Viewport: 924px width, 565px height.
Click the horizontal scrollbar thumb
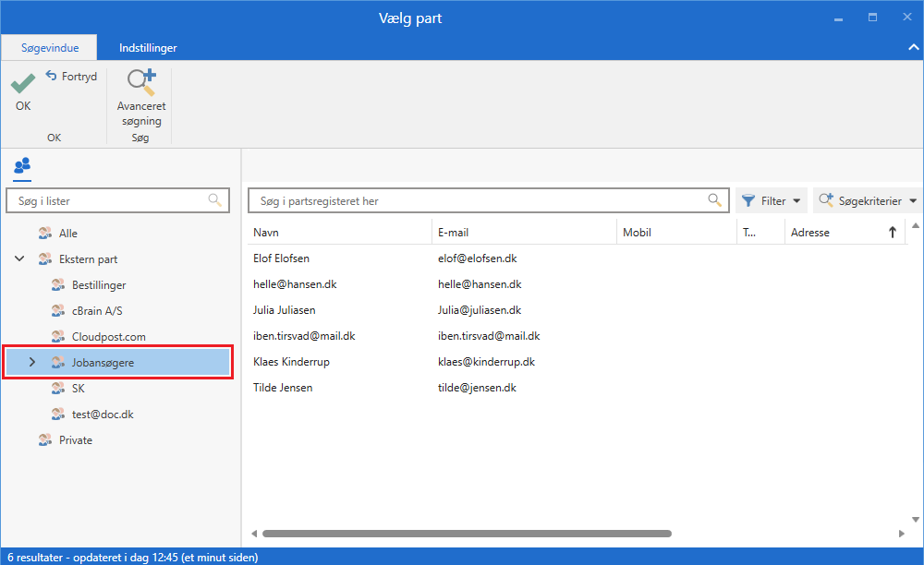467,534
